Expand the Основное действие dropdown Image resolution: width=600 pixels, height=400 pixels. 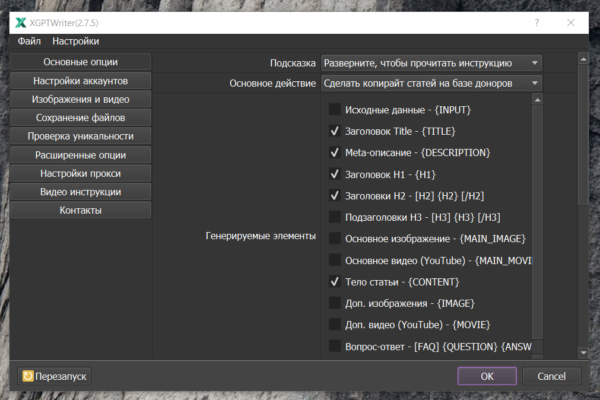(431, 83)
